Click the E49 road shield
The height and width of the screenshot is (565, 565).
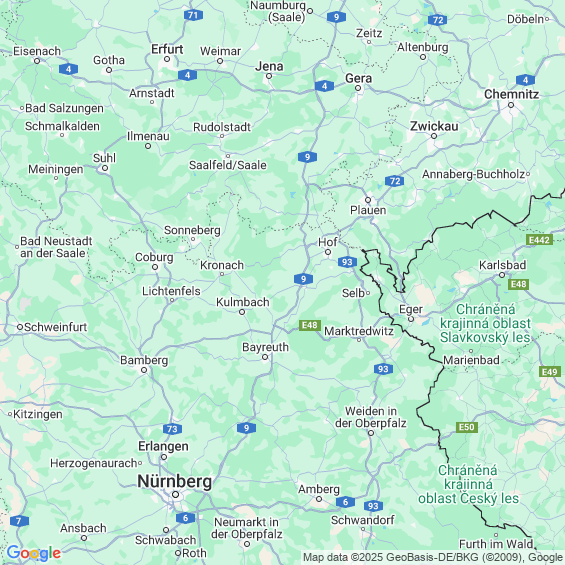[550, 372]
